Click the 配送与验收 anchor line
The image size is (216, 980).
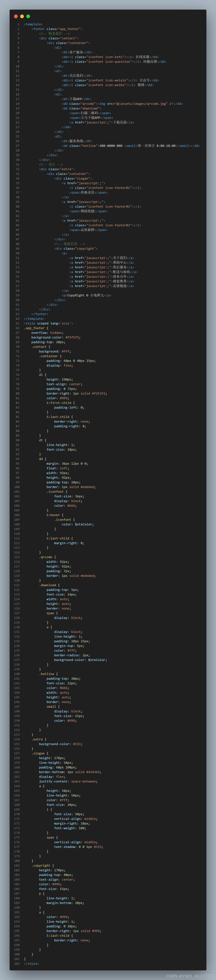[x=103, y=272]
